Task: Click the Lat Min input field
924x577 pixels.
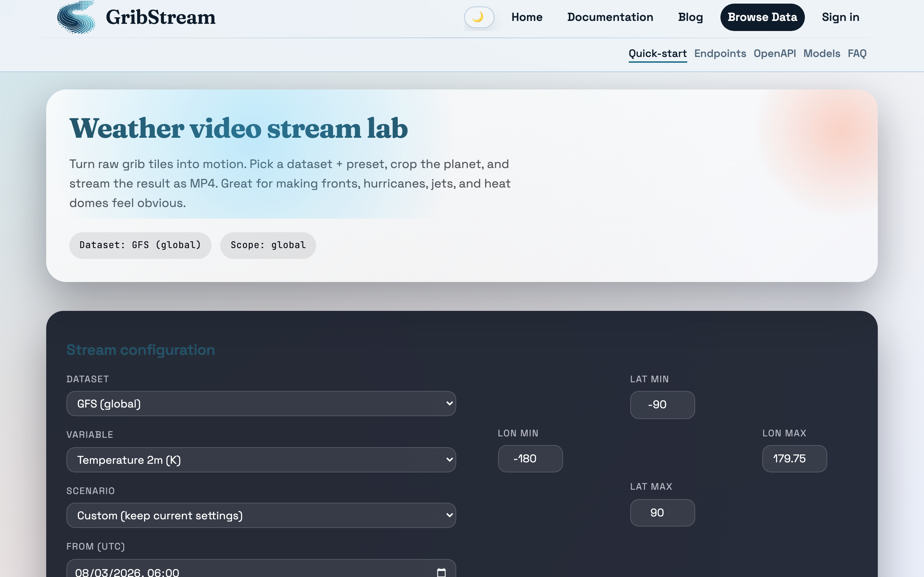Action: pos(662,405)
